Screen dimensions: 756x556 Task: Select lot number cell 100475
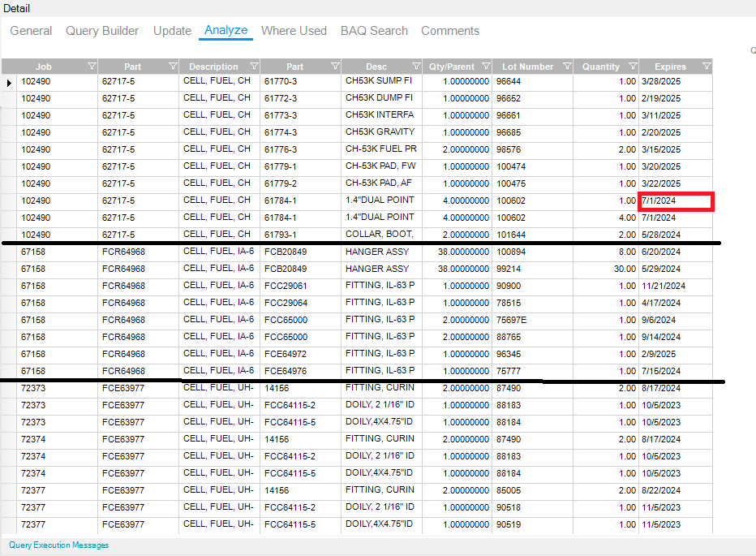[532, 183]
